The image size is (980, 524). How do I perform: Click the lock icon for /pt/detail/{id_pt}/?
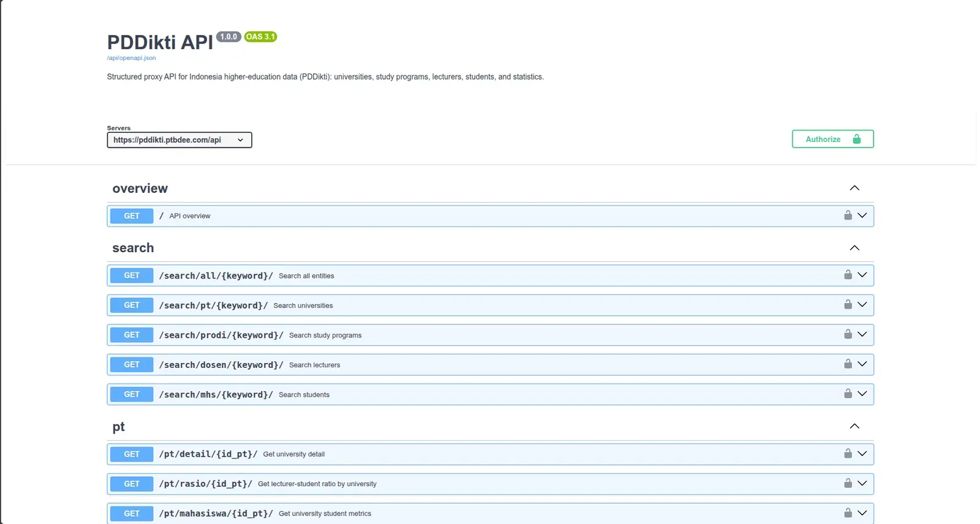[848, 454]
